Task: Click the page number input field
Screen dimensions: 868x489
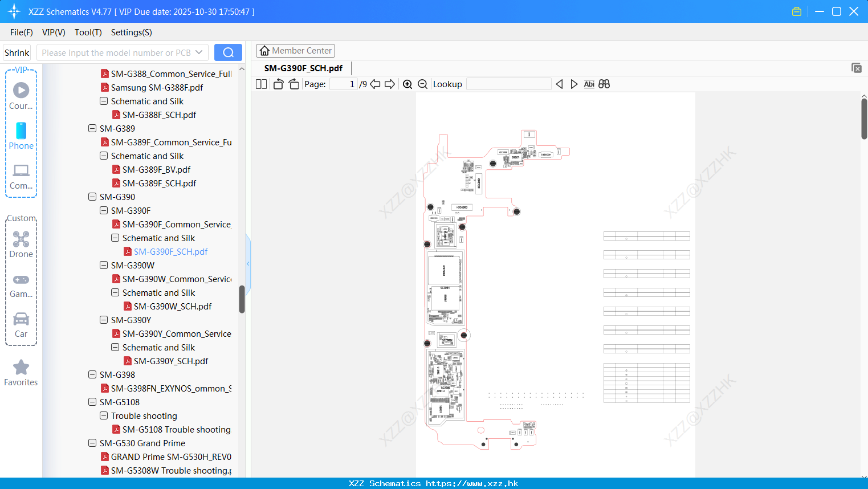Action: [x=344, y=84]
